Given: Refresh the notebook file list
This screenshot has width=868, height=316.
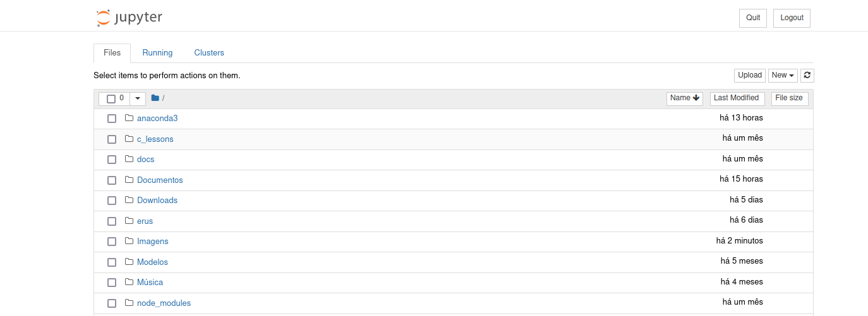Looking at the screenshot, I should click(x=807, y=76).
